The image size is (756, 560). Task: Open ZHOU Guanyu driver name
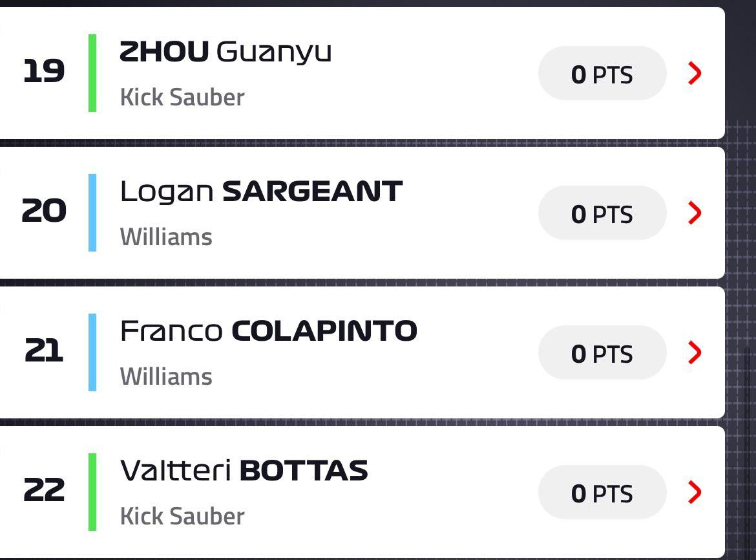[x=226, y=52]
